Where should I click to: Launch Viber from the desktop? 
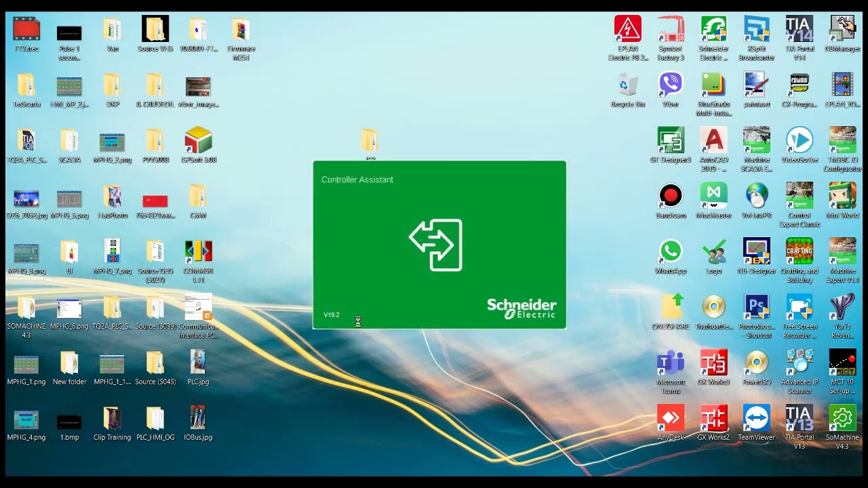(671, 85)
